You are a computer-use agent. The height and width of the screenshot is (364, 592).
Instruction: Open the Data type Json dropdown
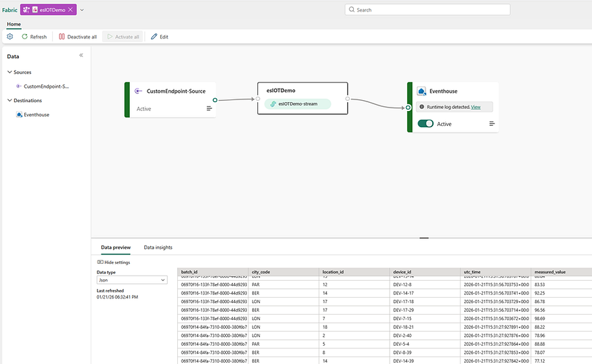(x=132, y=280)
